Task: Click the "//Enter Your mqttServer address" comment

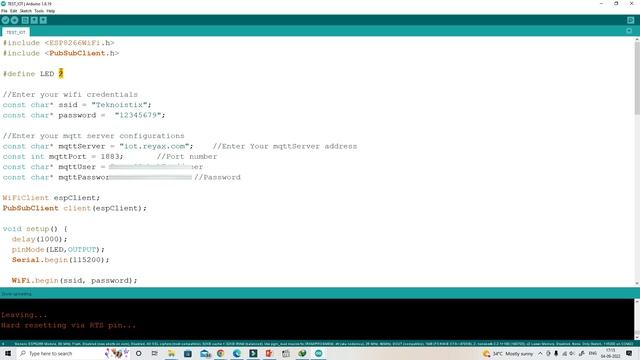Action: (x=285, y=146)
